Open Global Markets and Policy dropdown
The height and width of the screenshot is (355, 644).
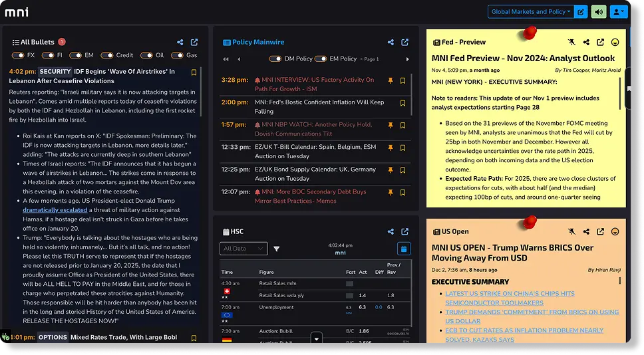click(x=531, y=12)
